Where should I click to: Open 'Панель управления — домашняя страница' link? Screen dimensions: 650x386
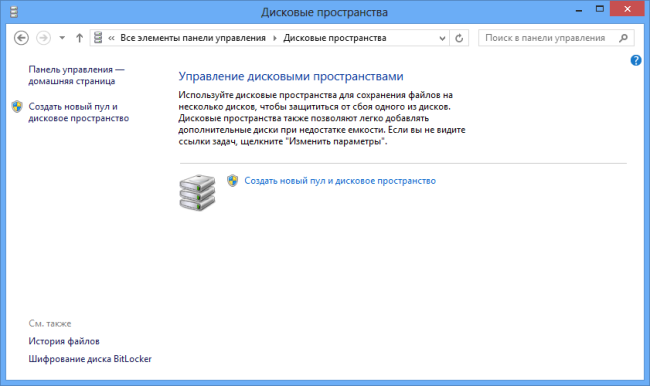click(x=76, y=75)
